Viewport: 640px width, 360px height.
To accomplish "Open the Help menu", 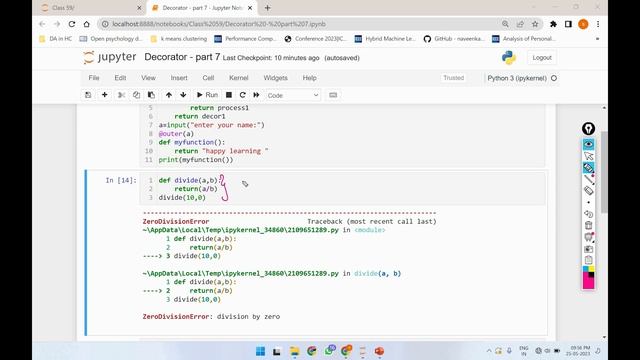I will (x=309, y=78).
